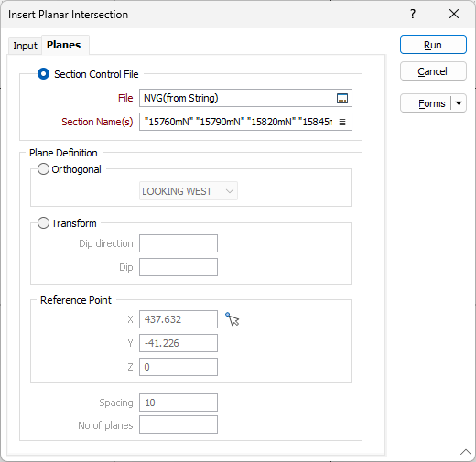
Task: Open the Section Name(s) list icon
Action: point(342,122)
